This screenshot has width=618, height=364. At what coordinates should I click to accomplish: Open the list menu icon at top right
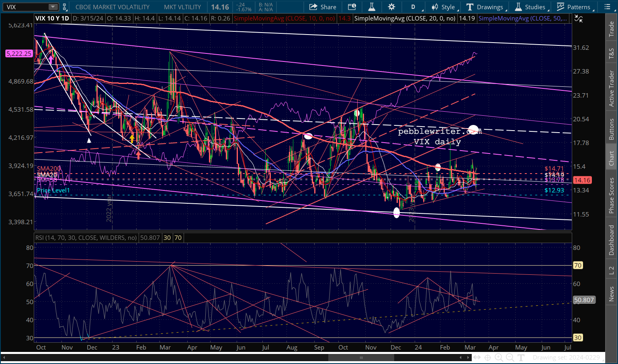[x=607, y=7]
